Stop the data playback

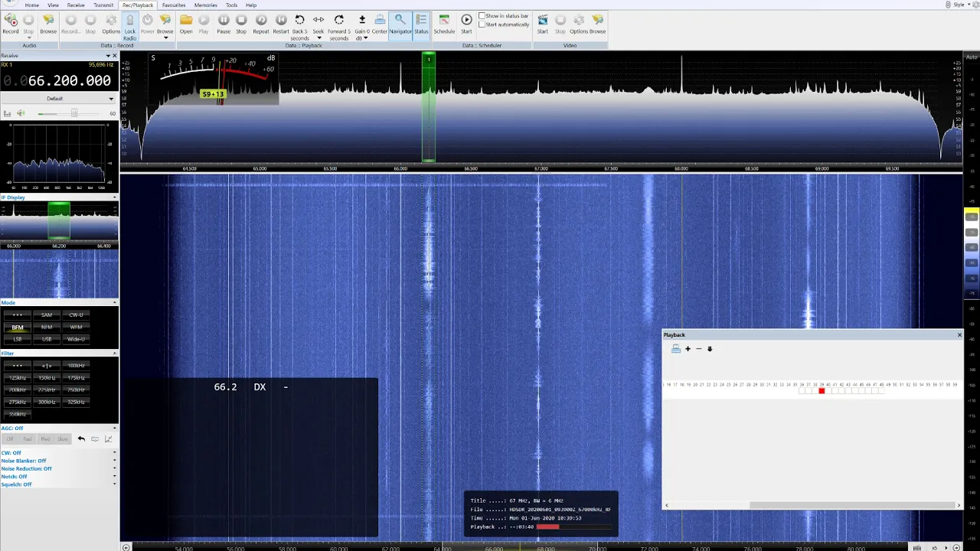pyautogui.click(x=241, y=23)
